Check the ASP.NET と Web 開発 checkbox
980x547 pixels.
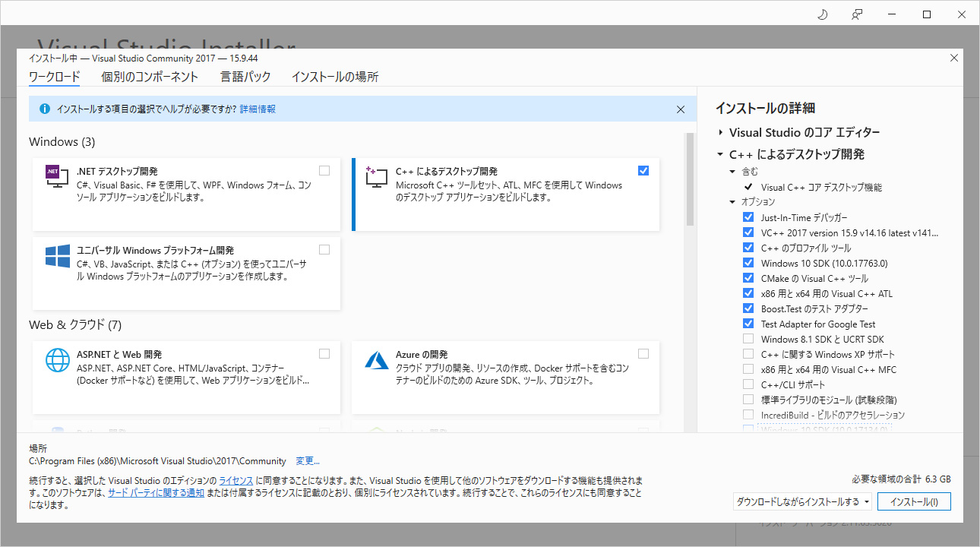pyautogui.click(x=324, y=353)
